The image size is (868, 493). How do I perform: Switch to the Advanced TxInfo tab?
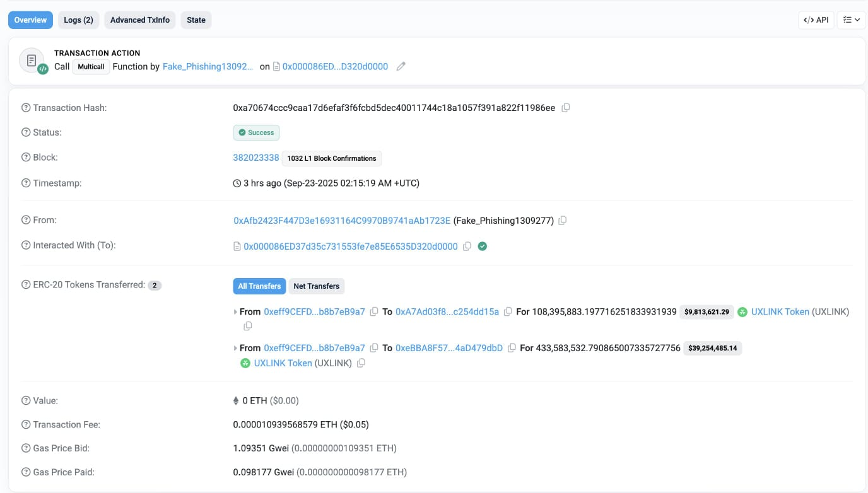coord(140,20)
